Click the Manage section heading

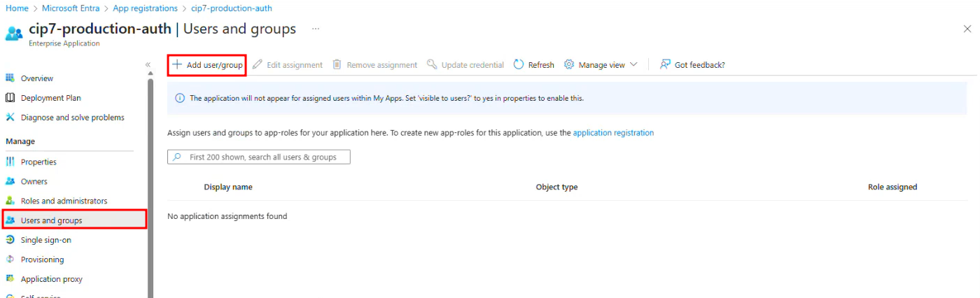tap(20, 141)
